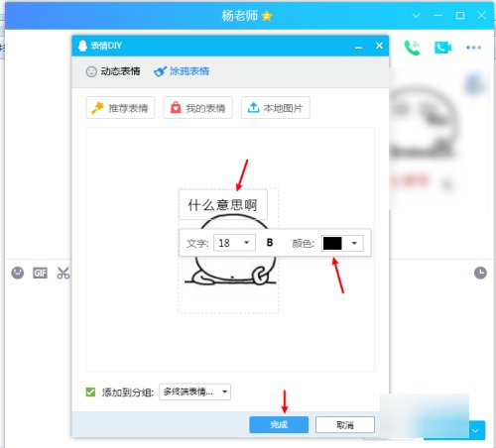Viewport: 496px width, 448px height.
Task: Click the star icon next to 杨老师
Action: coord(267,16)
